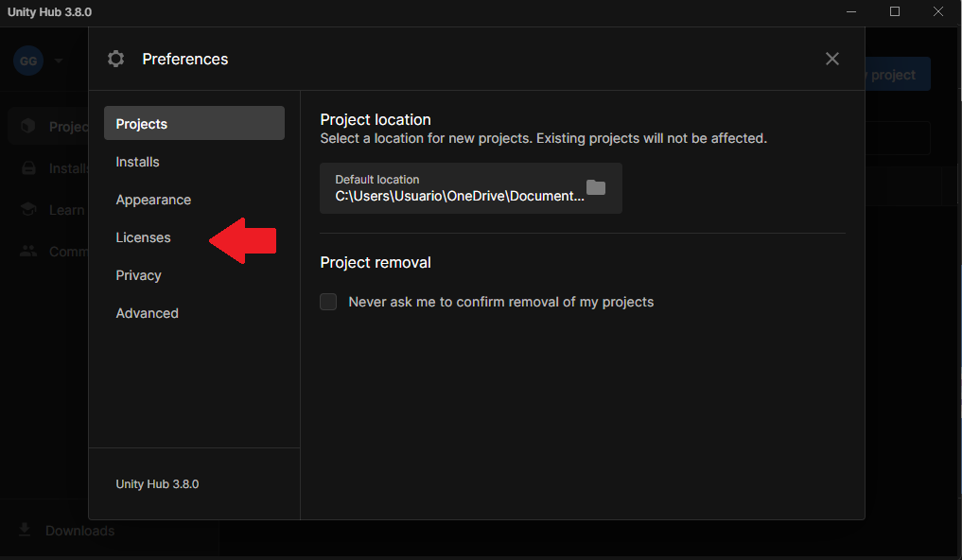
Task: Click the Projects cube icon in sidebar
Action: tap(28, 126)
